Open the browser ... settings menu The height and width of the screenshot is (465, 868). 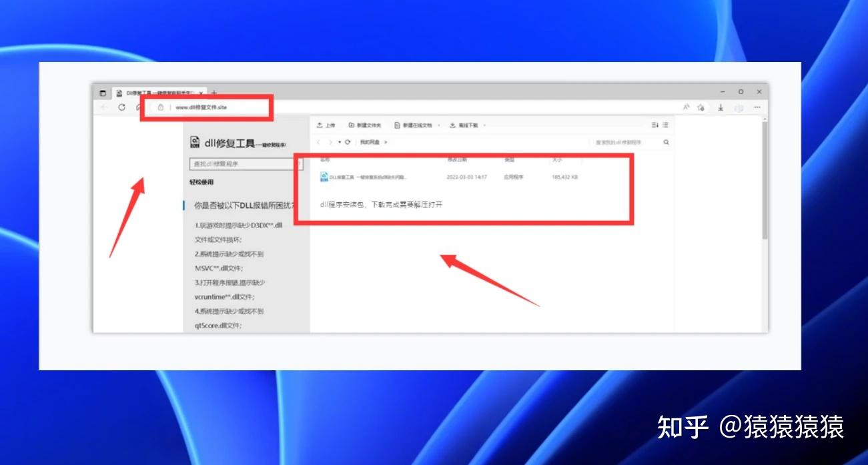(757, 107)
